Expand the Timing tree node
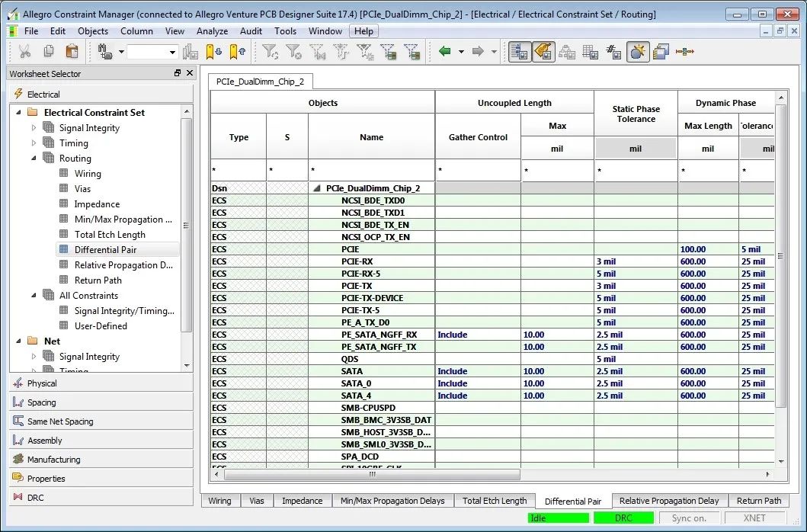807x532 pixels. coord(34,143)
